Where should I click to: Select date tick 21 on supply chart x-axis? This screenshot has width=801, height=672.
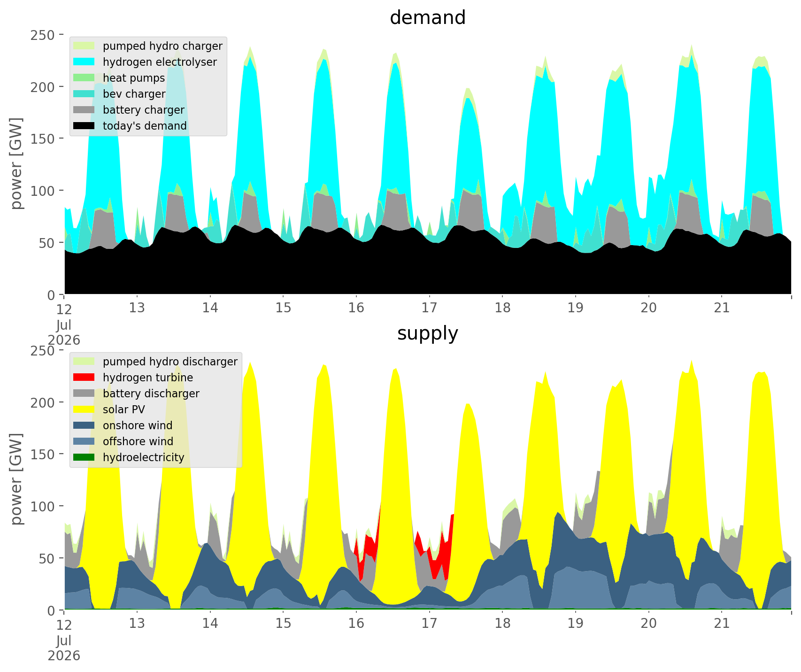point(722,624)
